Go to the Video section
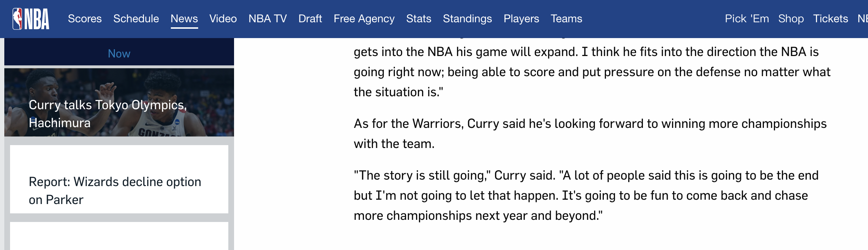Image resolution: width=868 pixels, height=250 pixels. coord(223,19)
